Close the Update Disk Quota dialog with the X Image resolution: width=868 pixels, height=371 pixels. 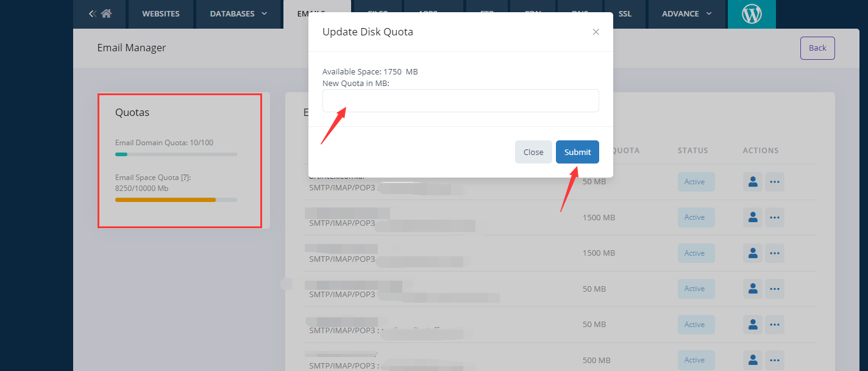pos(596,32)
